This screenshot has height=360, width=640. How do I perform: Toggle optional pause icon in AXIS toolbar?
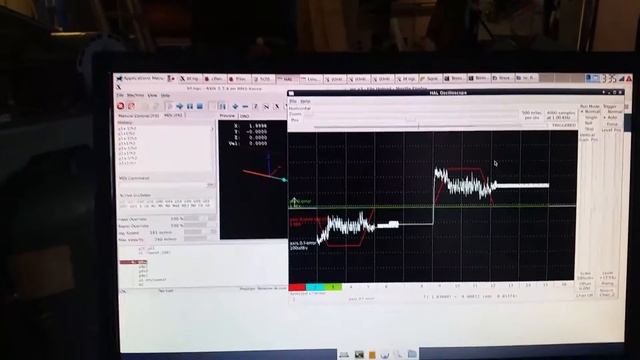[x=222, y=107]
